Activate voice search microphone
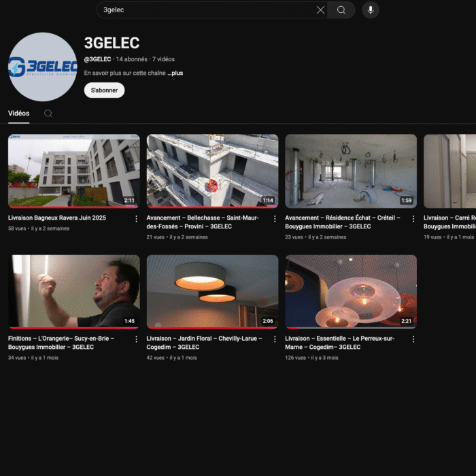Viewport: 476px width, 476px height. click(371, 10)
